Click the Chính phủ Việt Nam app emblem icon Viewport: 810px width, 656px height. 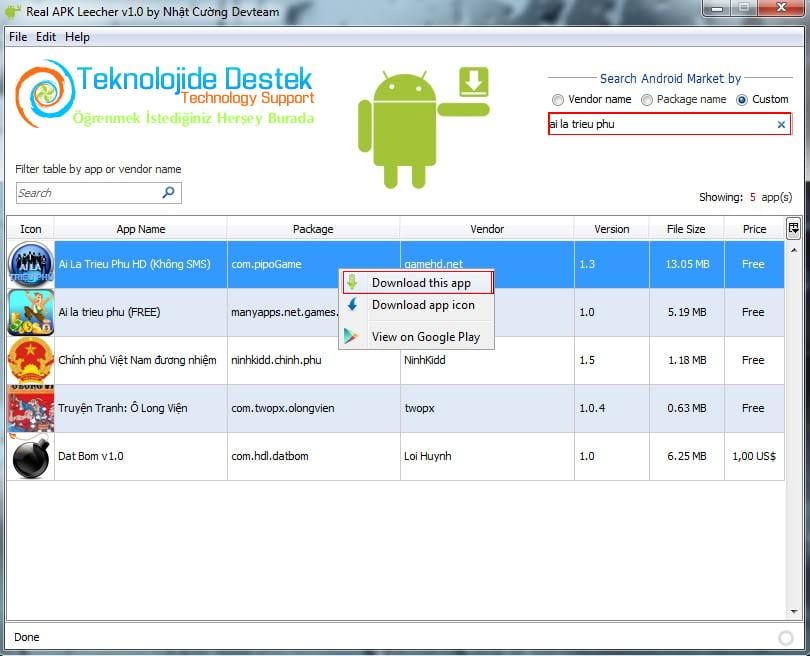point(31,361)
